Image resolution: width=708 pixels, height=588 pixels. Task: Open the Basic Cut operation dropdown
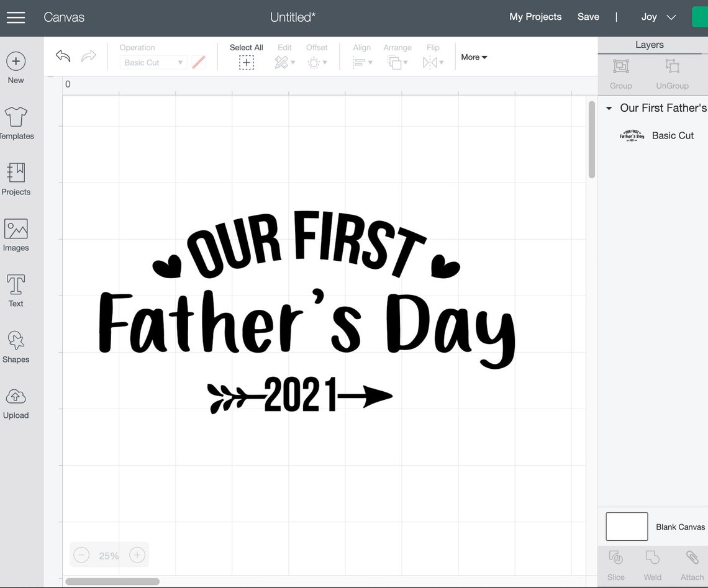pyautogui.click(x=153, y=62)
